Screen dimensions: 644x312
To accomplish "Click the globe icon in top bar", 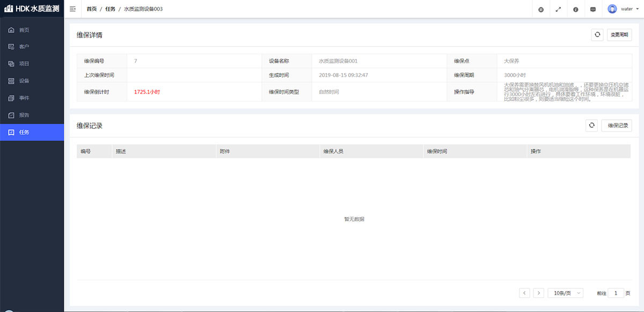I will click(x=540, y=9).
